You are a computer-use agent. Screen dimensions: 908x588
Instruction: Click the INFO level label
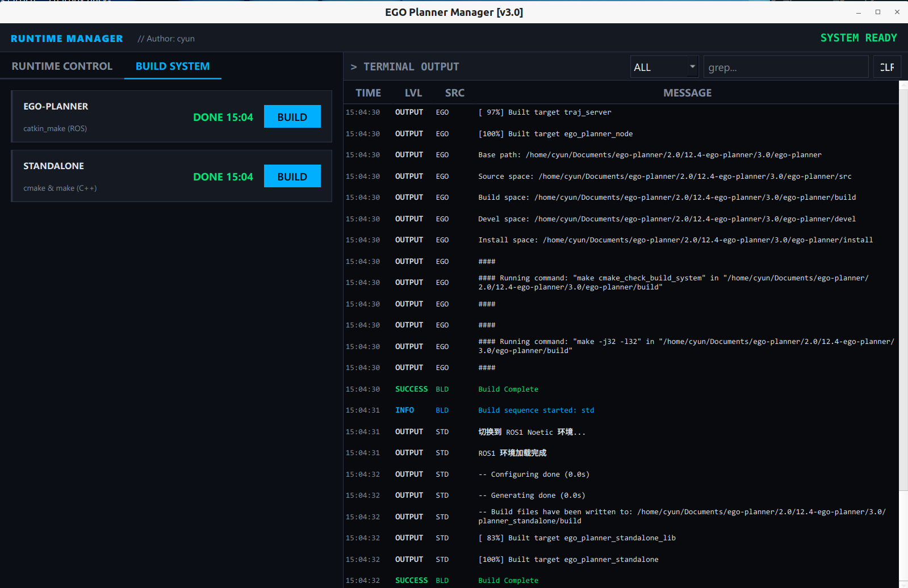coord(405,410)
